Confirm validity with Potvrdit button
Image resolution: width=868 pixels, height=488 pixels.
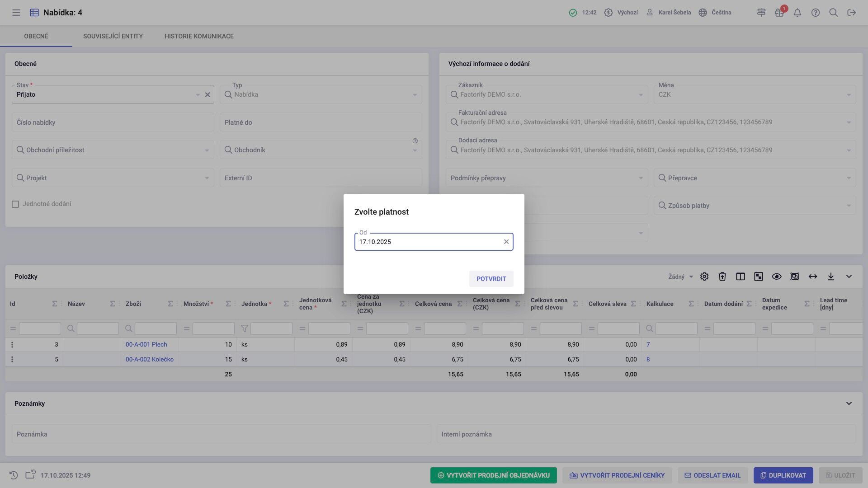coord(491,279)
